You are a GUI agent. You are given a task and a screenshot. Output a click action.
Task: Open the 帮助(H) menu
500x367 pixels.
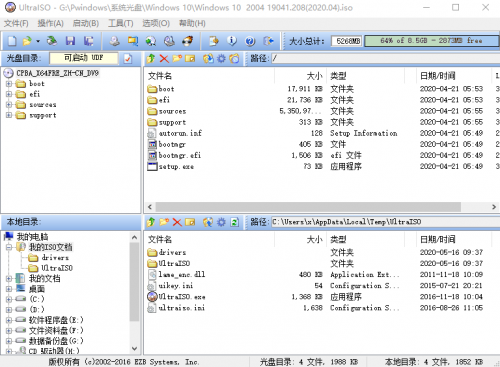point(192,23)
